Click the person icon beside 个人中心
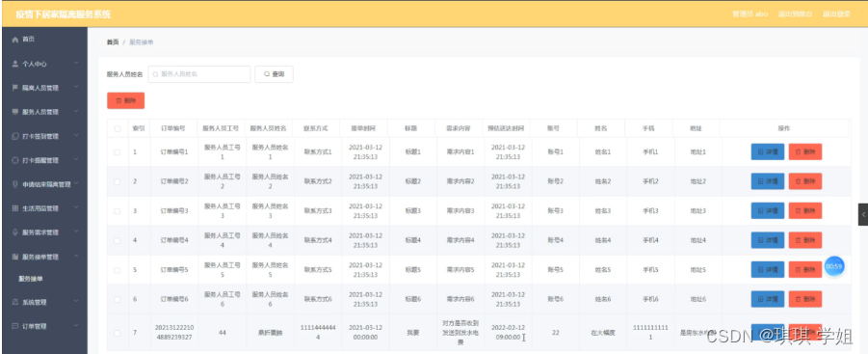The image size is (868, 354). click(15, 64)
